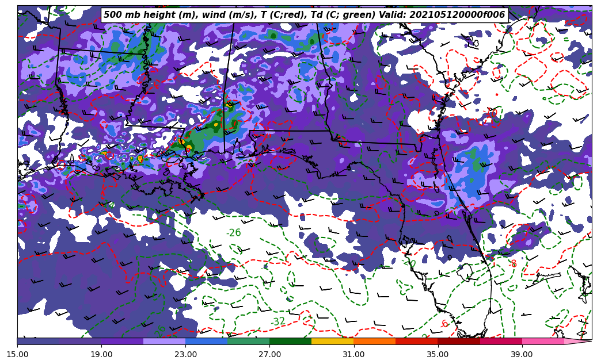The image size is (597, 364).
Task: Click the light lavender colorbar segment
Action: 164,341
